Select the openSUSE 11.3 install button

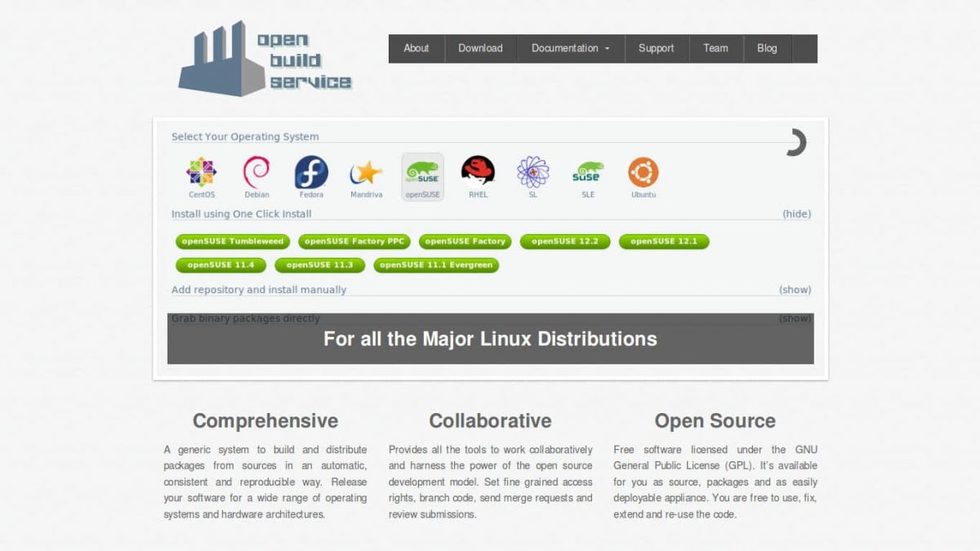click(x=320, y=265)
